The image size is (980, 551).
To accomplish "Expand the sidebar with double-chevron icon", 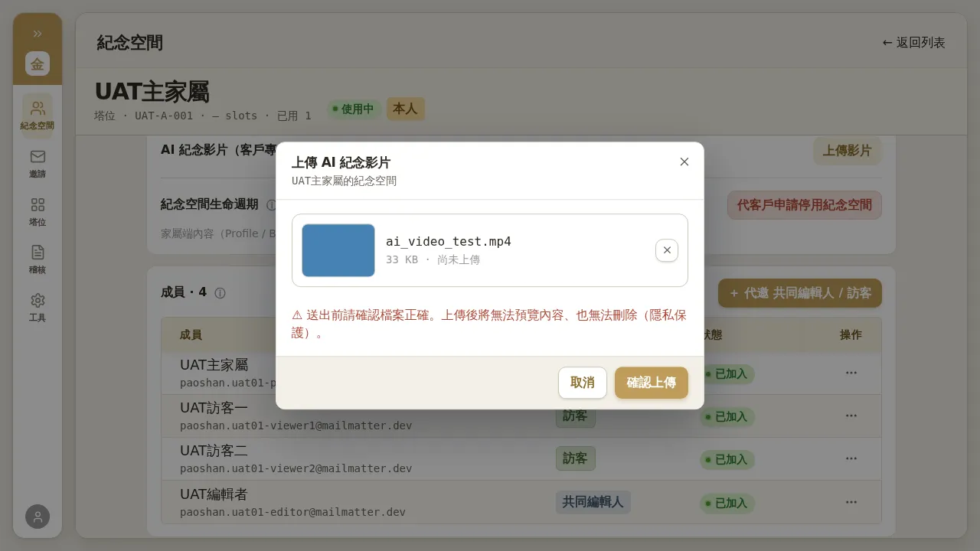I will tap(38, 34).
